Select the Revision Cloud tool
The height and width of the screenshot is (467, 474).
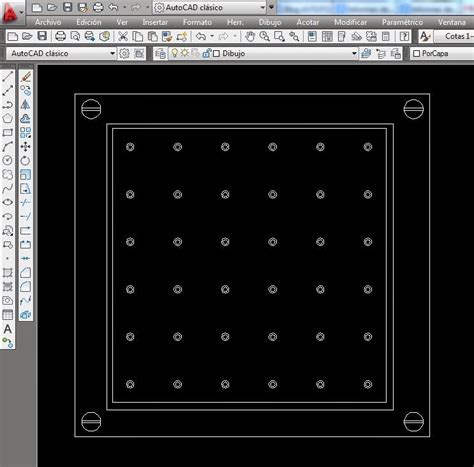(x=7, y=174)
